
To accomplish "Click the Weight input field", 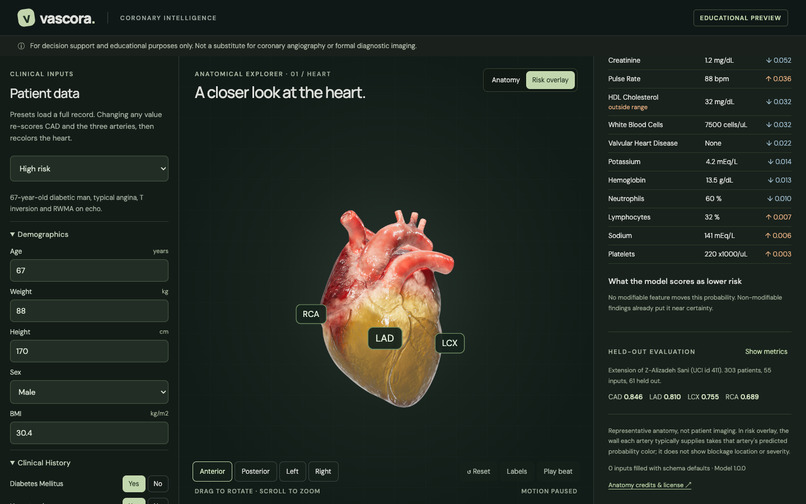I will 89,311.
